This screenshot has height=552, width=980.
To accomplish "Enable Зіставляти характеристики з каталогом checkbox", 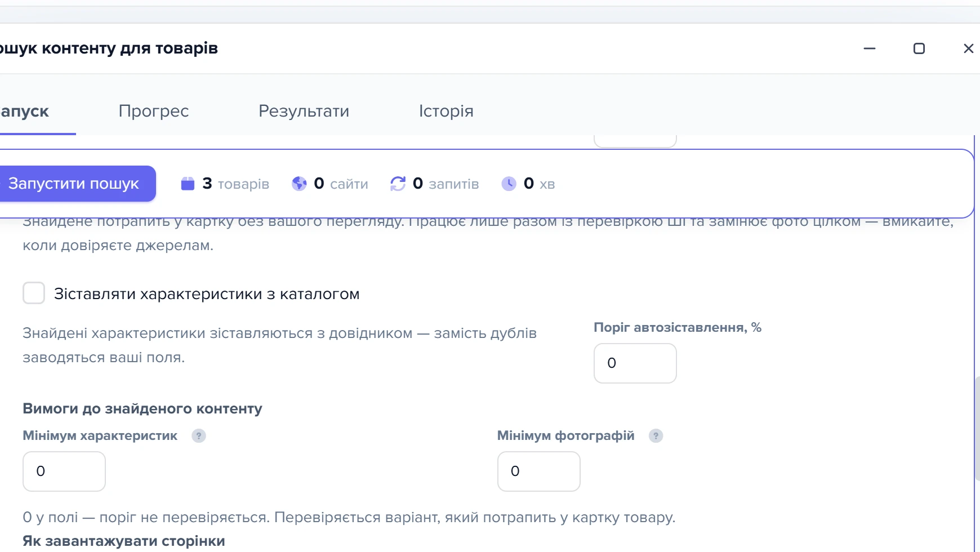I will [34, 293].
